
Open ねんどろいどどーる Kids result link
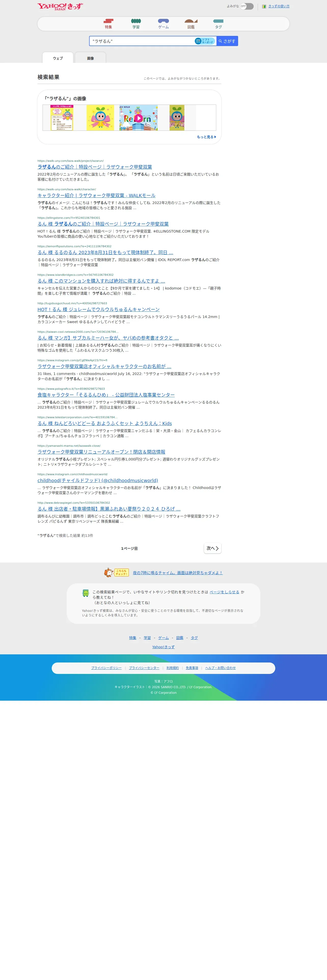(104, 423)
